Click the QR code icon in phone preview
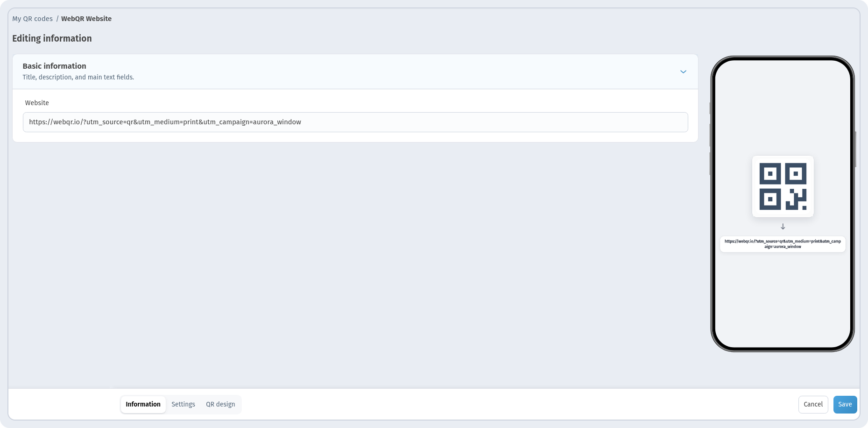Viewport: 868px width, 428px height. pos(783,186)
